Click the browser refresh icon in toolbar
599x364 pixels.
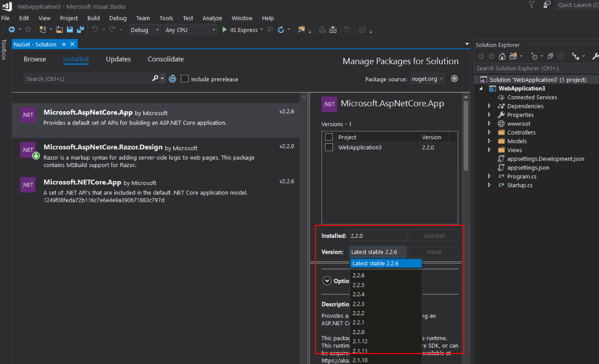coord(281,30)
